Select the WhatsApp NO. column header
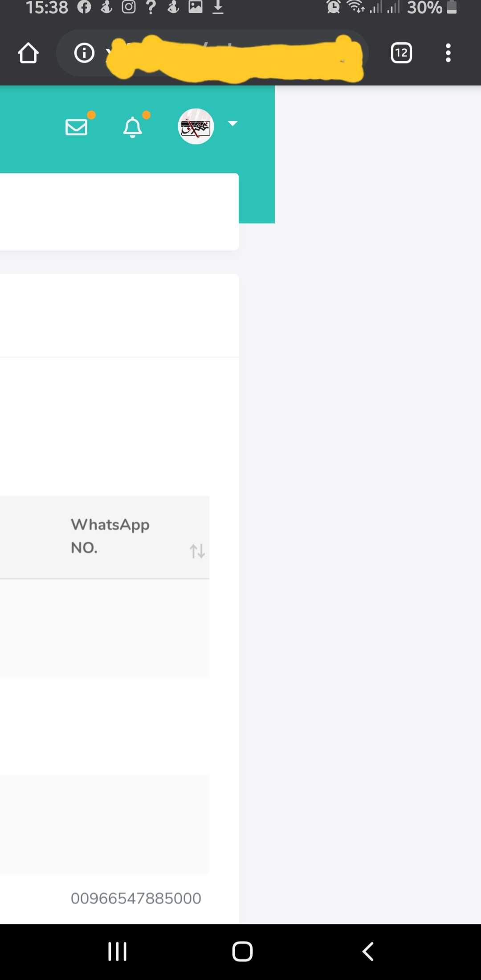The height and width of the screenshot is (980, 481). point(110,535)
